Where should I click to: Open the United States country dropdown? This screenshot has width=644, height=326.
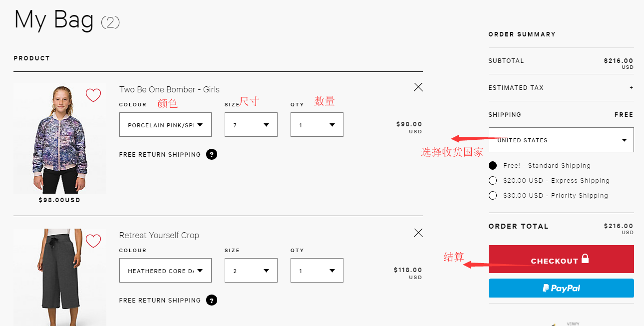coord(561,140)
